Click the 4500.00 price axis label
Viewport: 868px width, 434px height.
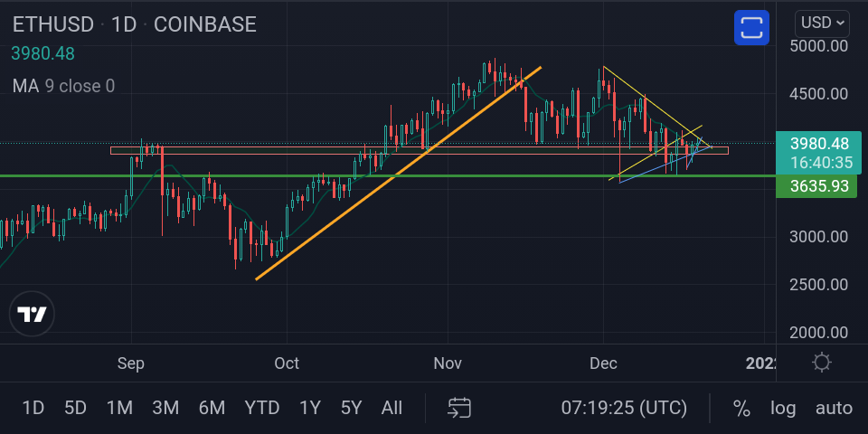coord(819,93)
